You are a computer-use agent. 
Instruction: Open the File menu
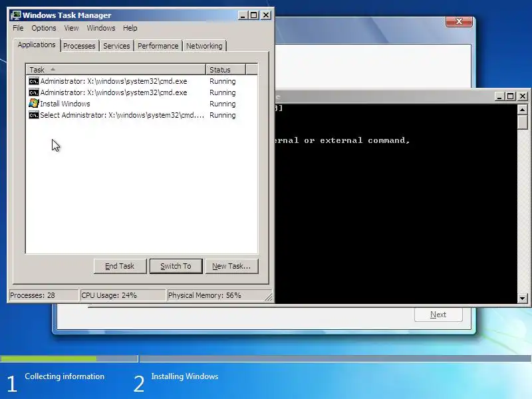pos(18,28)
